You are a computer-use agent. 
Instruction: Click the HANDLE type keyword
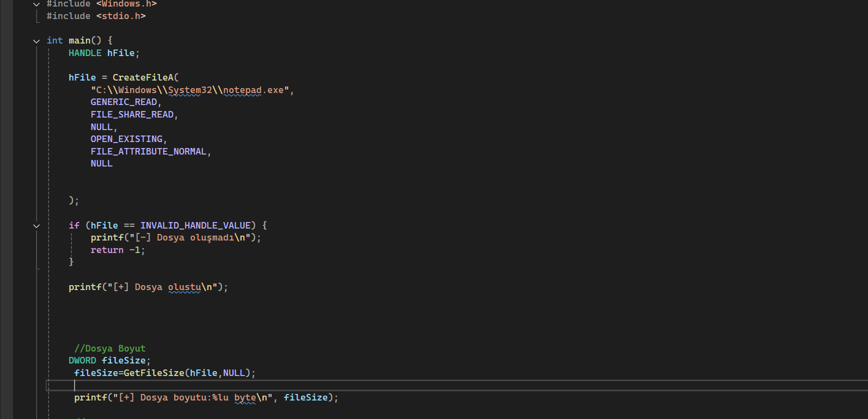click(85, 53)
